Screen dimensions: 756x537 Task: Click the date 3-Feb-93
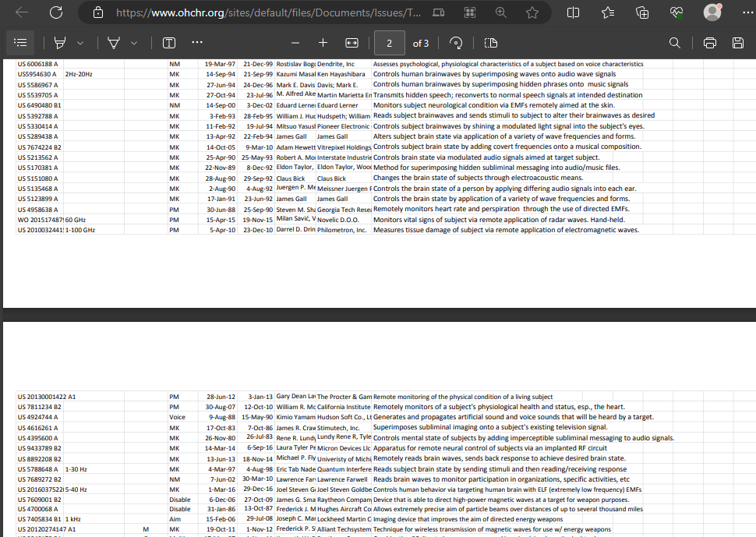point(222,116)
